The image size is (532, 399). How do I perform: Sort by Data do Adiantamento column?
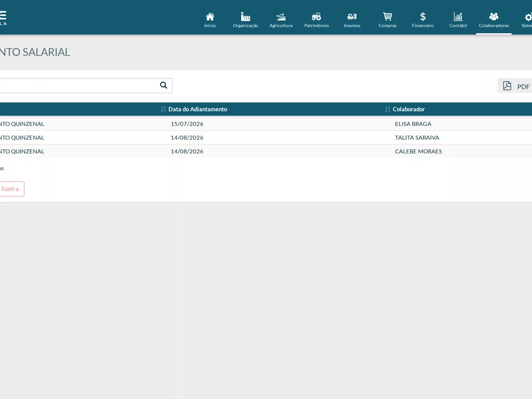163,109
